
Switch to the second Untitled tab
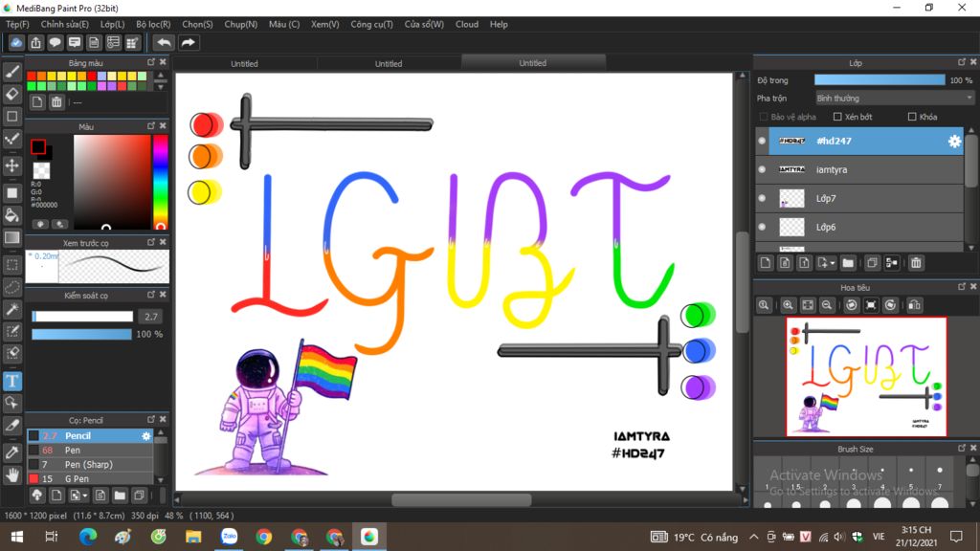click(389, 63)
